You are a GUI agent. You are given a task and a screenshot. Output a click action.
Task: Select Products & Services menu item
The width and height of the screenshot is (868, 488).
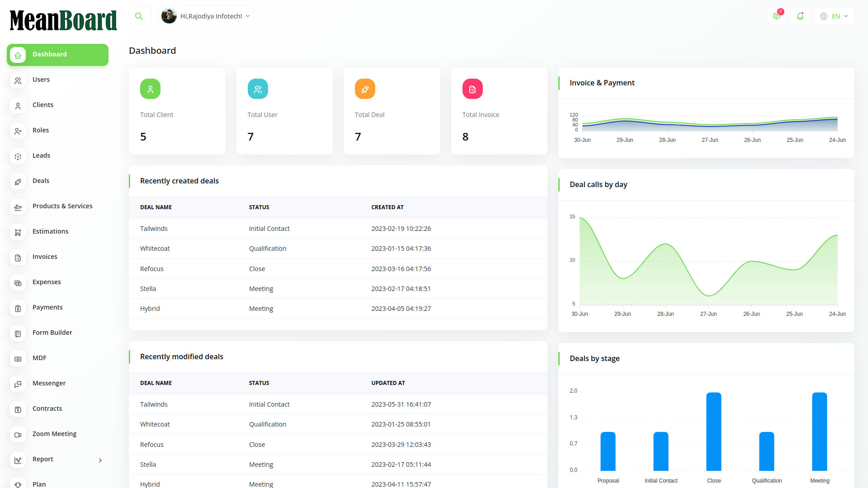(x=62, y=206)
